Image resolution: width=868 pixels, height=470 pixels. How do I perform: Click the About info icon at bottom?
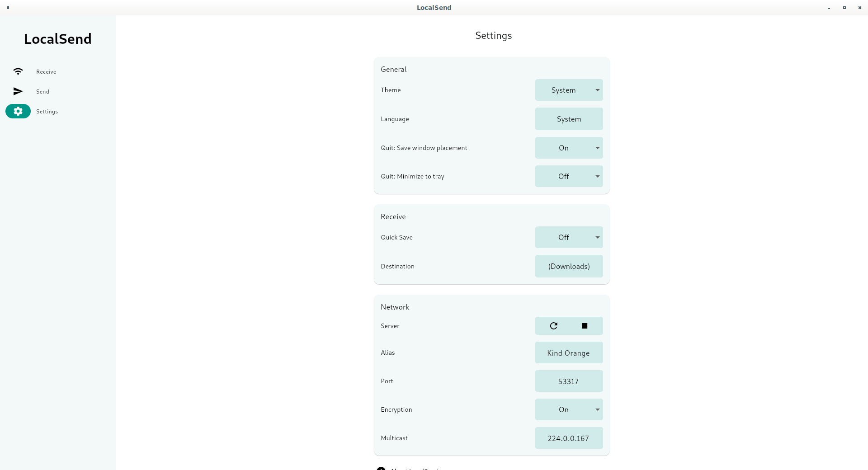pyautogui.click(x=381, y=468)
